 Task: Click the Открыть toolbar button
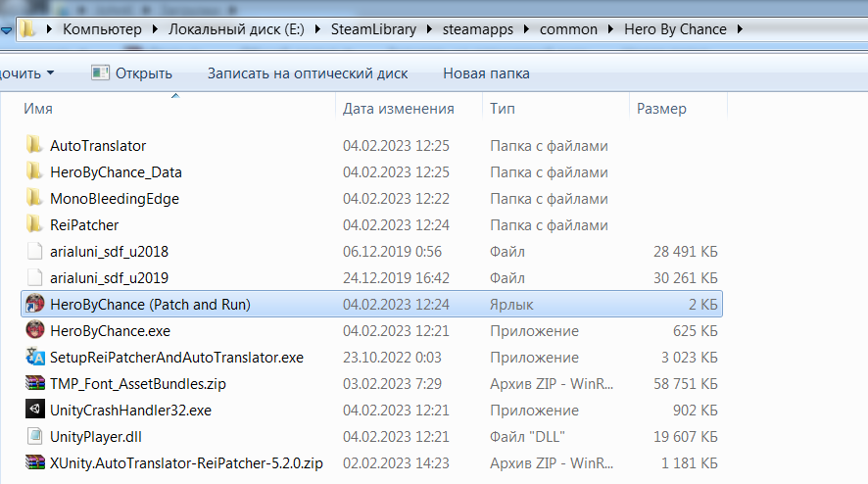[x=131, y=73]
